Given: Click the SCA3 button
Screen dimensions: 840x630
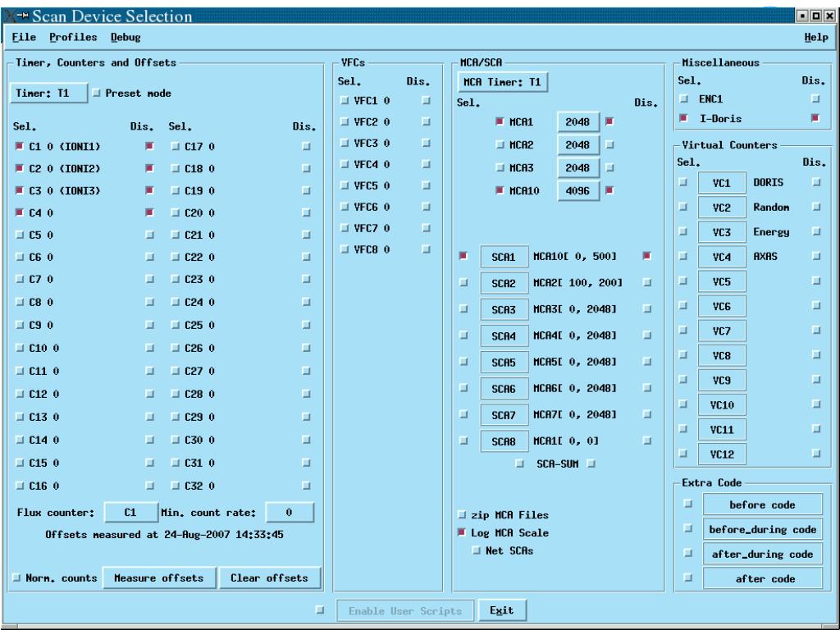Looking at the screenshot, I should click(x=504, y=309).
